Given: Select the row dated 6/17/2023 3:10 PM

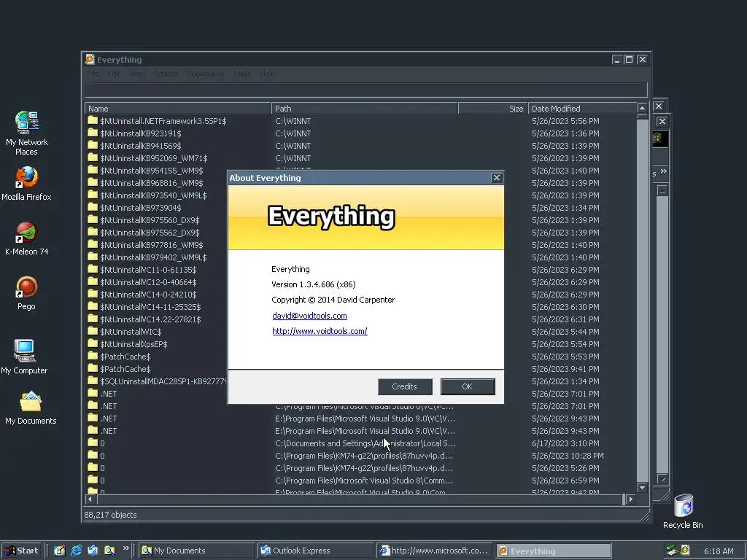Looking at the screenshot, I should coord(361,443).
